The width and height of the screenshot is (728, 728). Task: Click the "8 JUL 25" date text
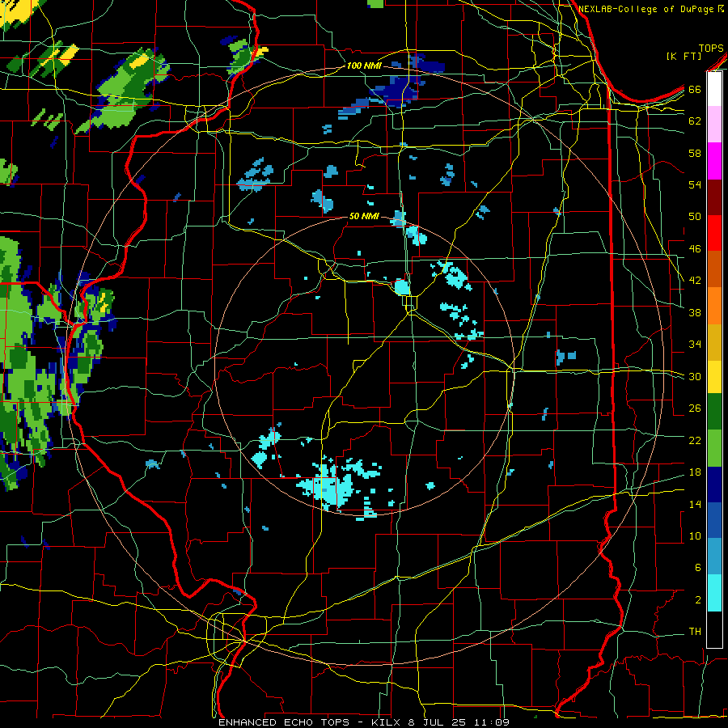(x=437, y=722)
